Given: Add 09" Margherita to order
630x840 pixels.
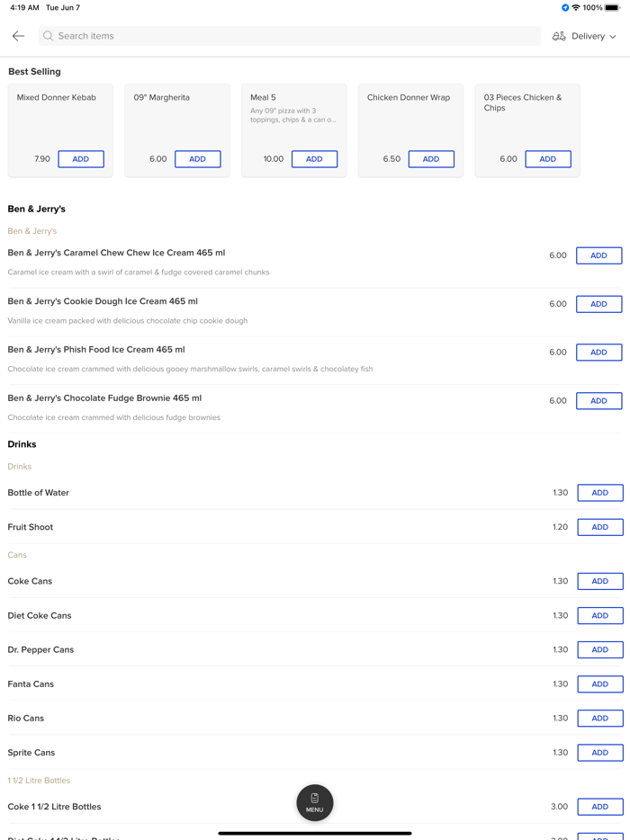Looking at the screenshot, I should pos(197,159).
